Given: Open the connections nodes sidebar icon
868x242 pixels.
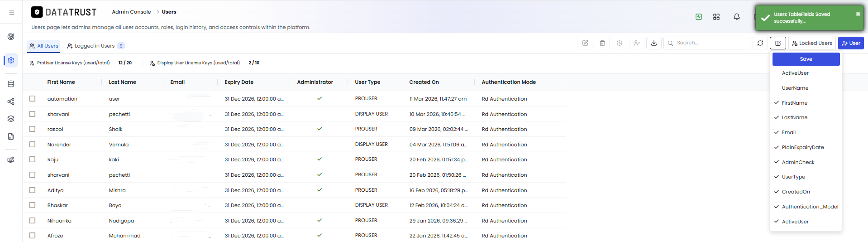Looking at the screenshot, I should click(x=11, y=102).
